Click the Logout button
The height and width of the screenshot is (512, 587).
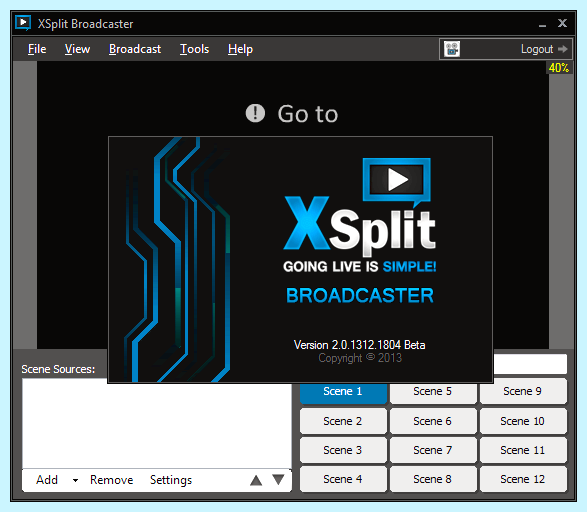[544, 49]
